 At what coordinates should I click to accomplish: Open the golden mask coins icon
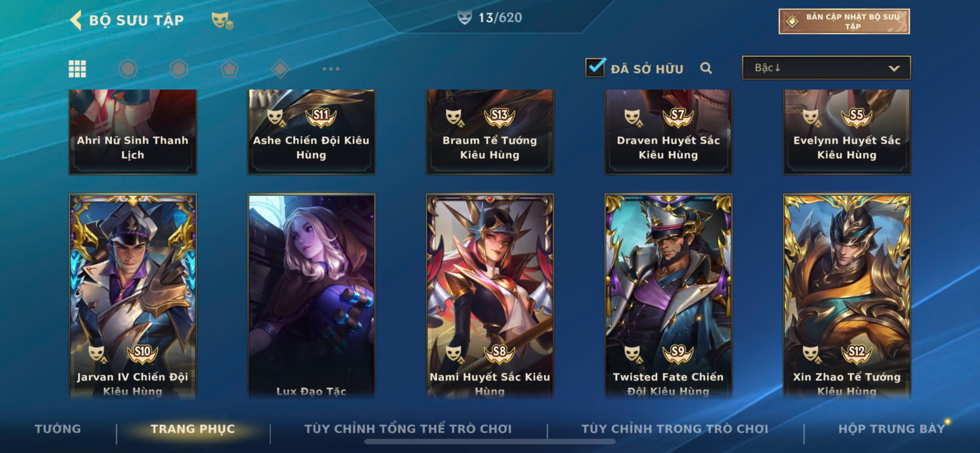click(222, 20)
